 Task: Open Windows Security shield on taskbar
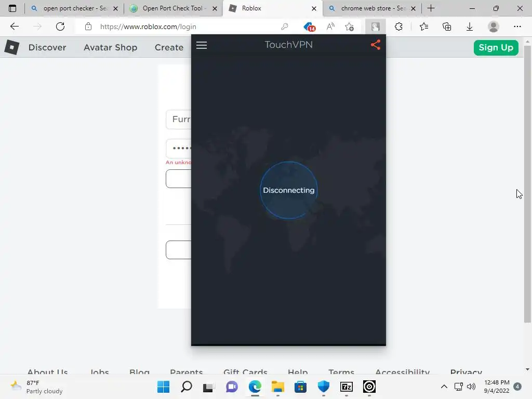(x=323, y=387)
